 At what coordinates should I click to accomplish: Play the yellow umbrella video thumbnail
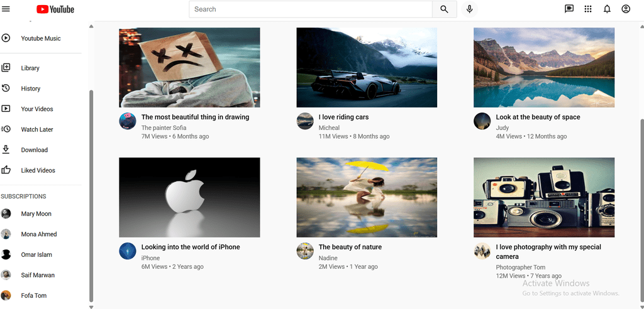tap(367, 197)
